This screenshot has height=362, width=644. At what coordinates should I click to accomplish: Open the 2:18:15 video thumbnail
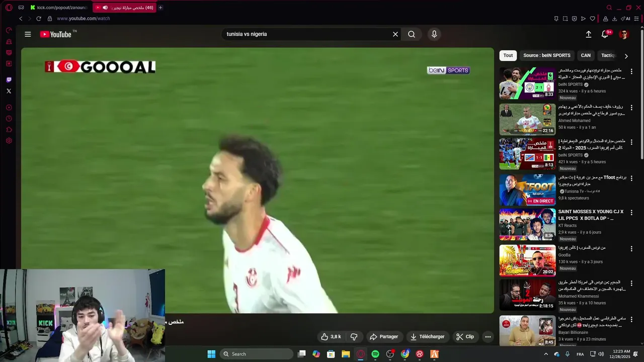527,295
